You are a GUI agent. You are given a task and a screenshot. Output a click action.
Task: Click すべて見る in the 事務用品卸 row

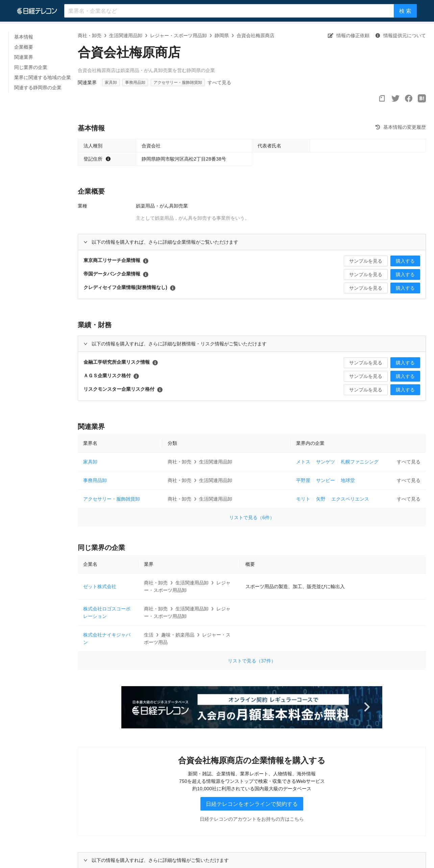point(409,480)
